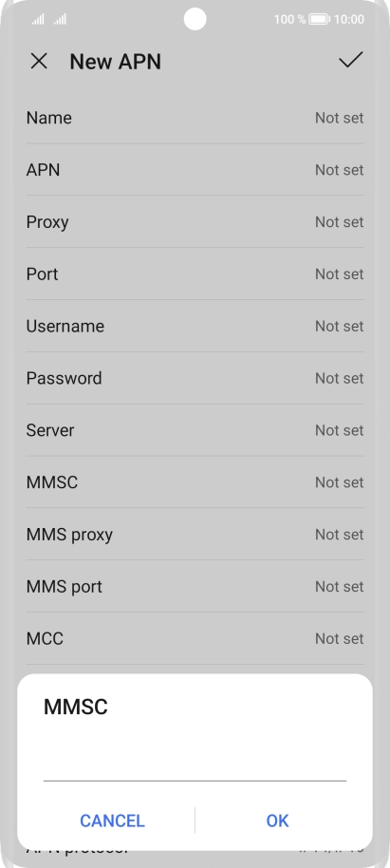
Task: Select the Server setting row
Action: (x=195, y=430)
